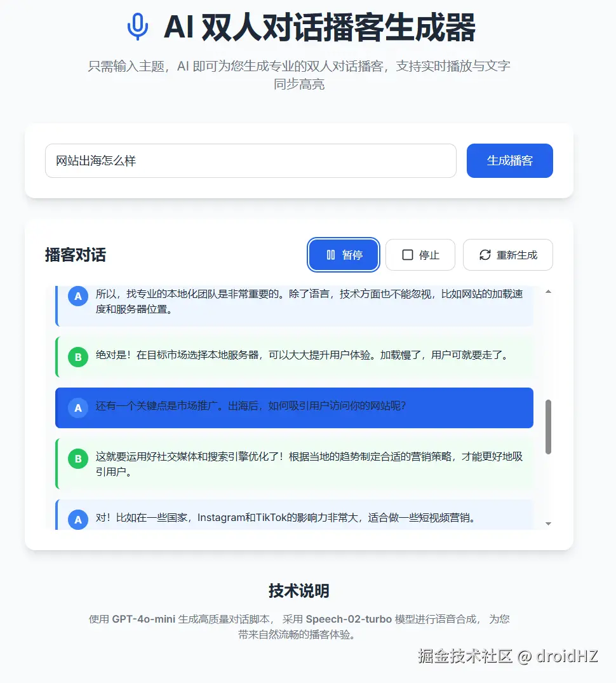Click the stop square icon
This screenshot has width=616, height=683.
pyautogui.click(x=408, y=255)
